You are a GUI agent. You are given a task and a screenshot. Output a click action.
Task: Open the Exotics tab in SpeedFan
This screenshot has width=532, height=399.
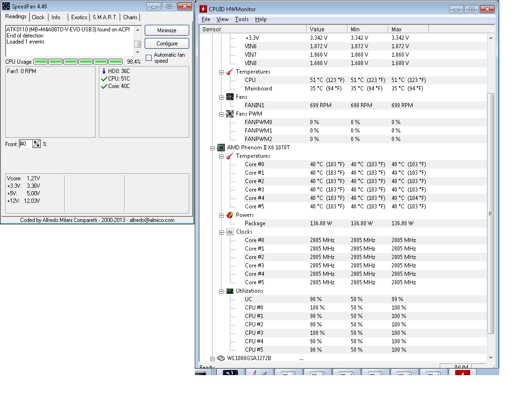pos(79,17)
